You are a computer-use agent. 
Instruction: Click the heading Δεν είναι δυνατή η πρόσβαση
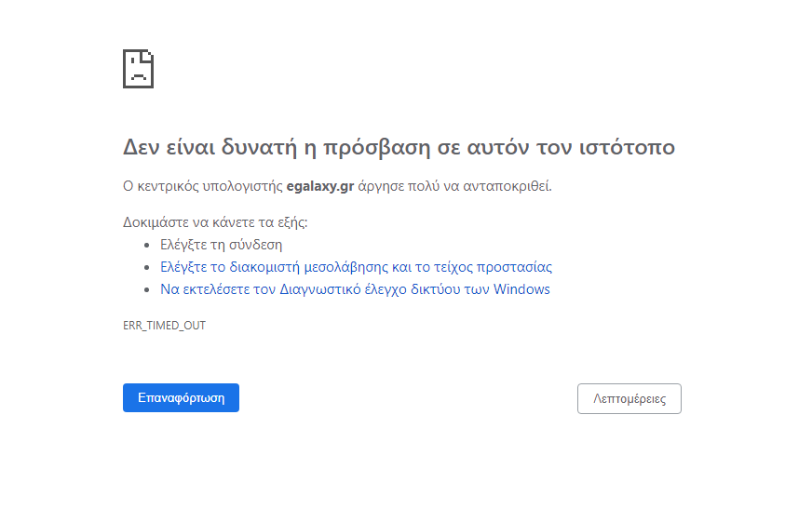399,147
